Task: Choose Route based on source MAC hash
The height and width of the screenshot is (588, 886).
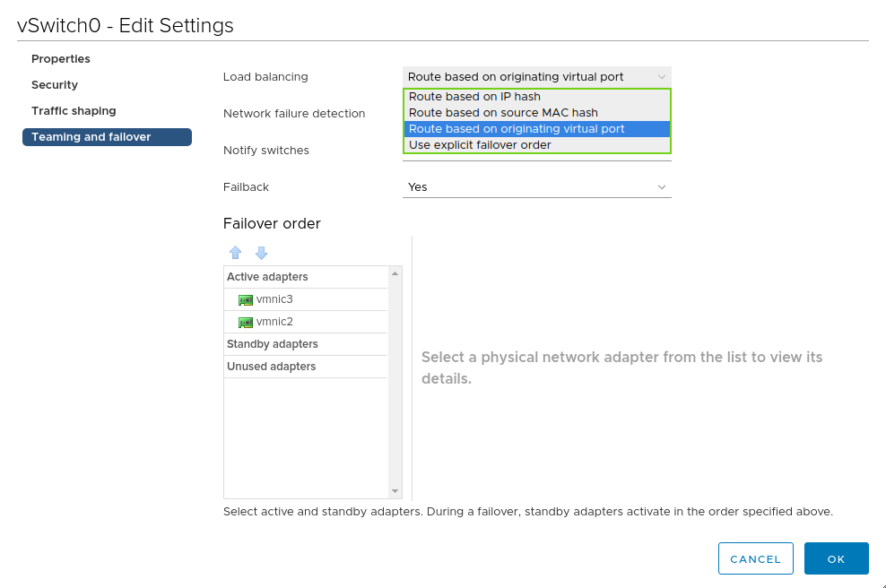Action: (537, 112)
